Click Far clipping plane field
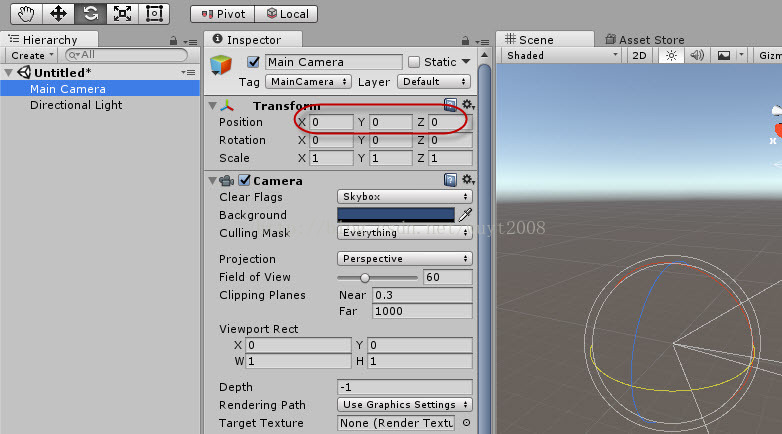Viewport: 782px width, 434px height. pyautogui.click(x=422, y=311)
